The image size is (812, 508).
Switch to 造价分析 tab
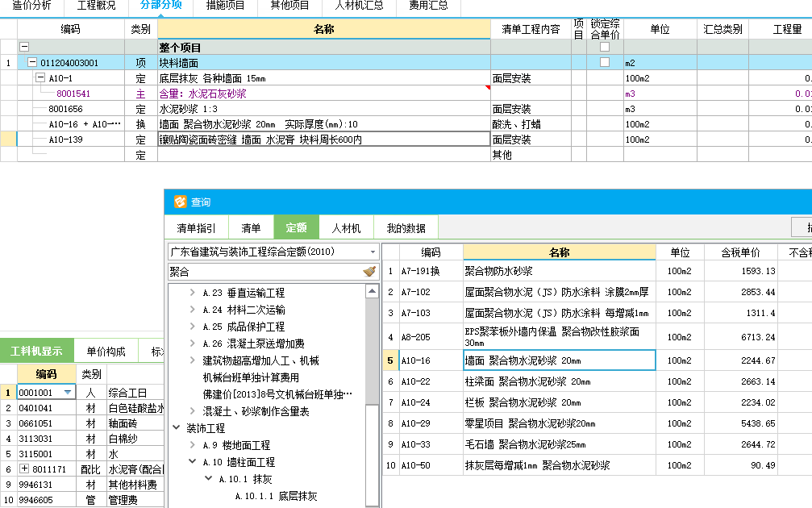click(x=31, y=6)
